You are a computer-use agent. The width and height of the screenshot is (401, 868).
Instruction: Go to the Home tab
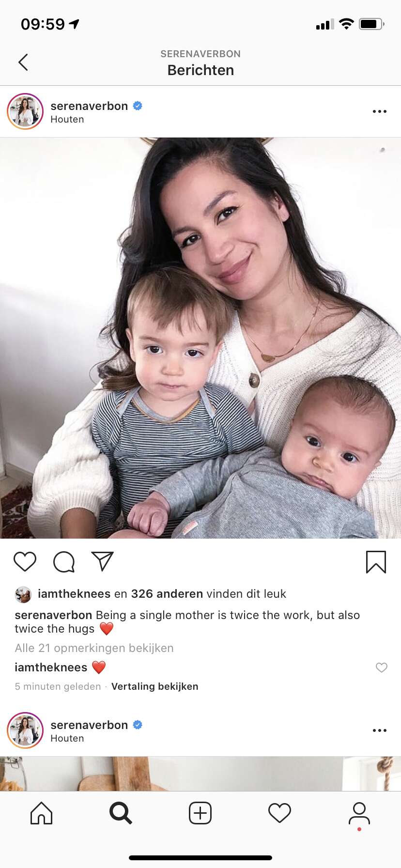pos(41,813)
